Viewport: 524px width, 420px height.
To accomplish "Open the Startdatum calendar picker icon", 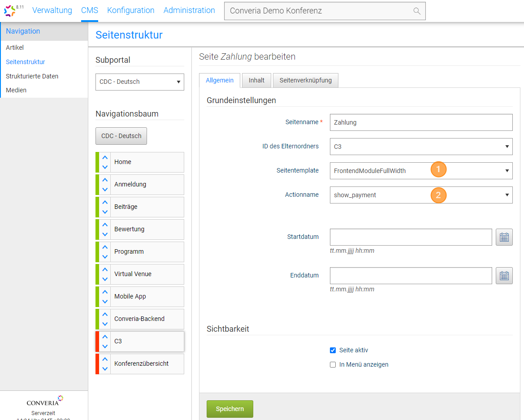I will 504,237.
